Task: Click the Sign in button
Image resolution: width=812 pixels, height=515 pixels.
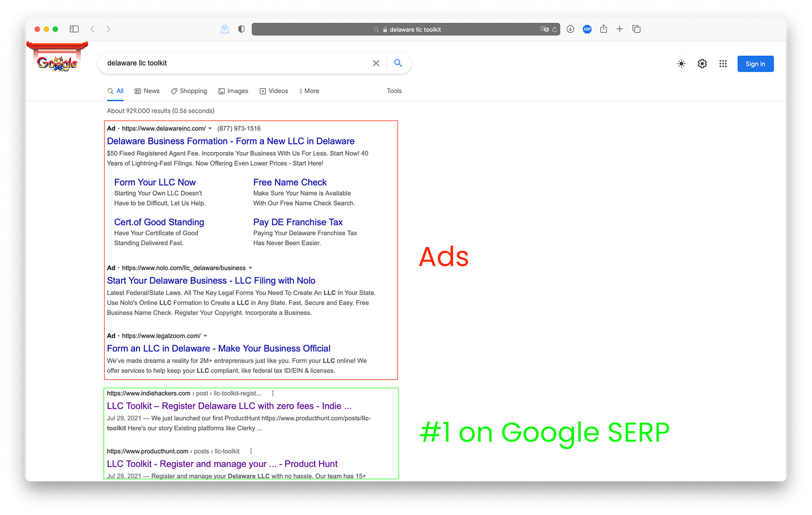Action: click(755, 64)
